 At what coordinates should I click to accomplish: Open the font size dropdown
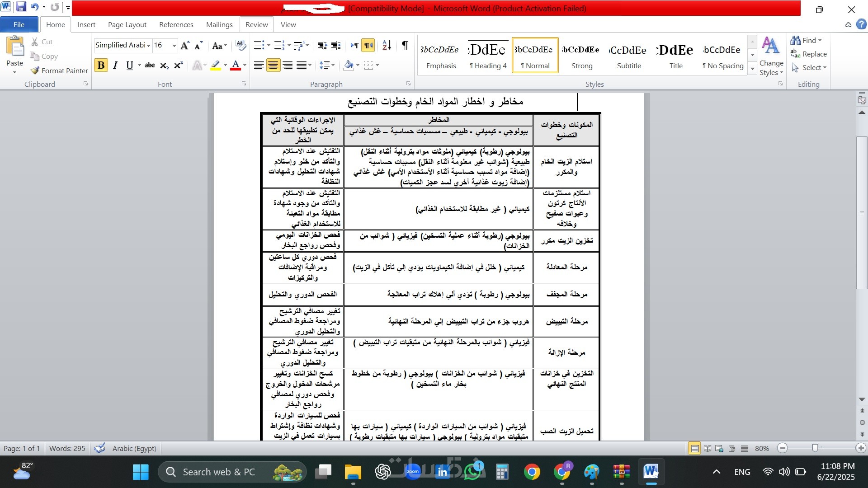[174, 46]
